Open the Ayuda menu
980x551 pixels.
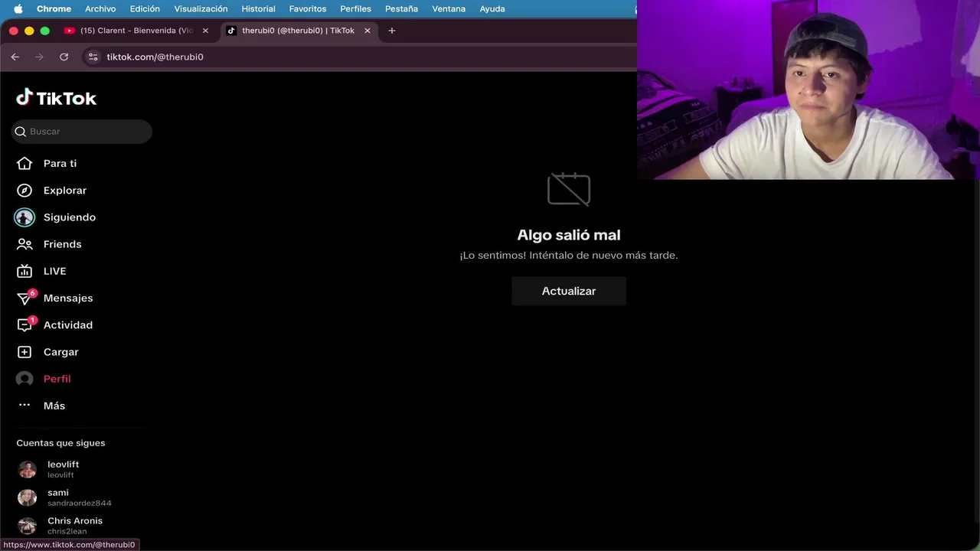[x=492, y=8]
